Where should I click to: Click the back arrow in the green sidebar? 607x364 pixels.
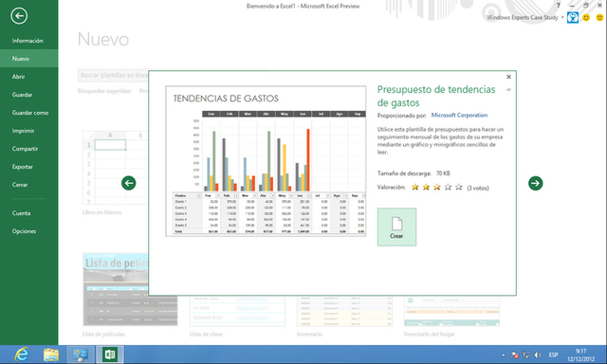click(x=19, y=16)
